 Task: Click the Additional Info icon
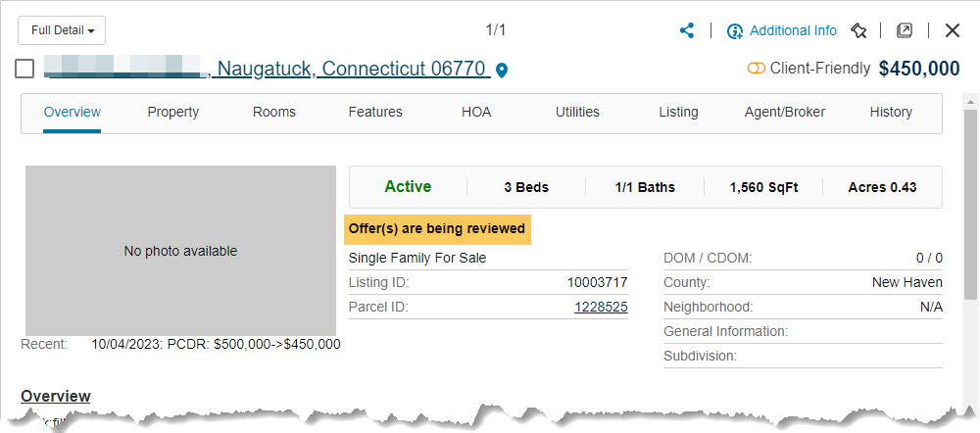tap(735, 31)
